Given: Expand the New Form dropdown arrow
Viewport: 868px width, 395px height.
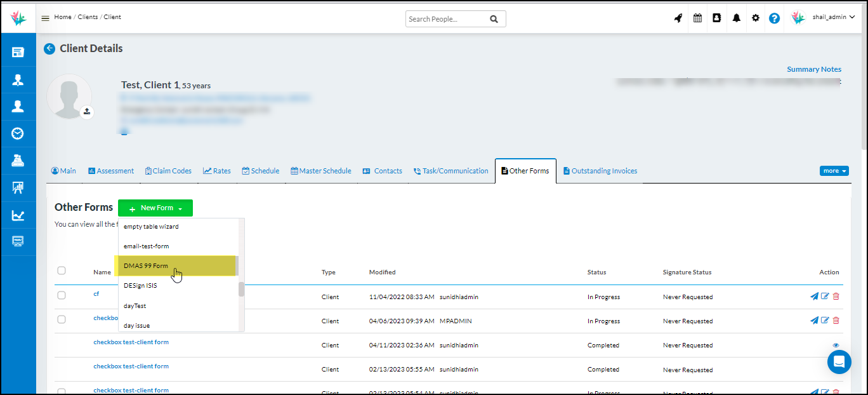Looking at the screenshot, I should pos(180,208).
